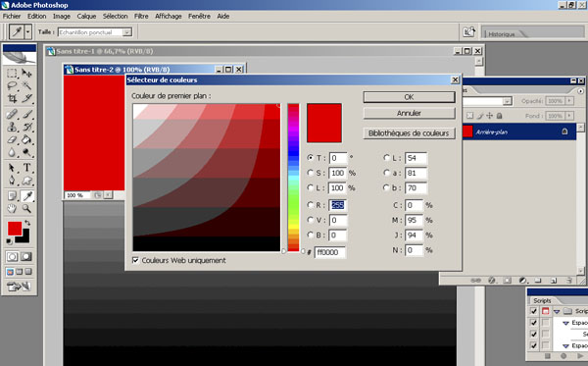Screen dimensions: 588x366
Task: Click trash icon in layers panel
Action: [x=568, y=280]
